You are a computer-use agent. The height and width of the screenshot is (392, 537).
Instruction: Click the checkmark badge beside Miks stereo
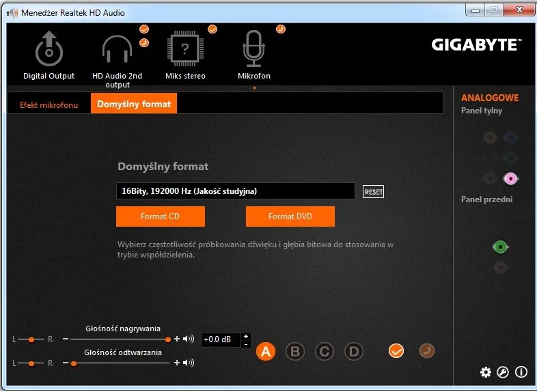tap(212, 29)
